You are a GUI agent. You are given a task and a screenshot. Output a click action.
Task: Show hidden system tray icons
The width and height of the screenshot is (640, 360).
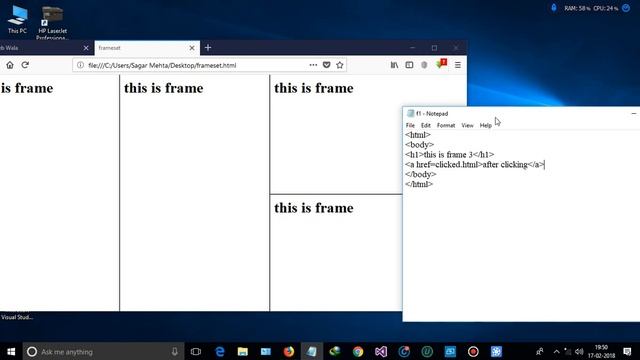(556, 351)
